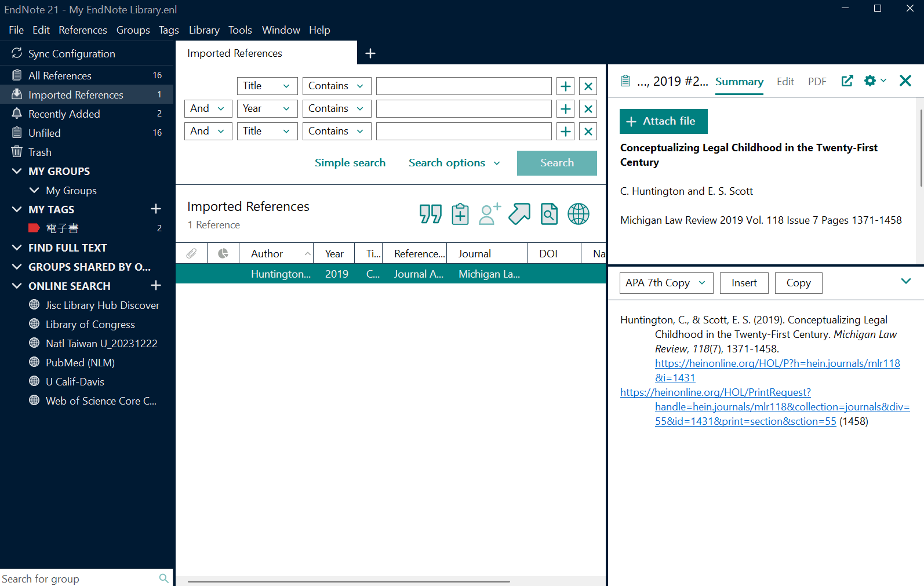Open the gear settings menu in reference panel
Viewport: 924px width, 586px height.
pos(875,81)
